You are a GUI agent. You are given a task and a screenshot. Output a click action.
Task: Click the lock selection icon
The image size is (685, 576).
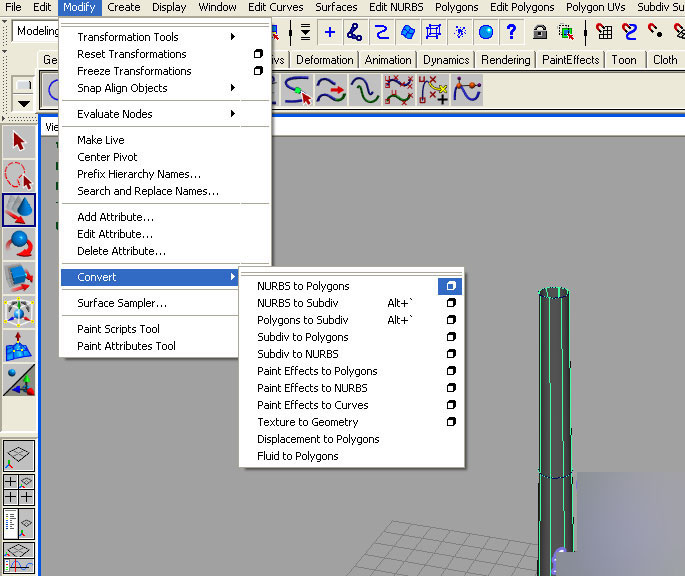click(x=540, y=32)
